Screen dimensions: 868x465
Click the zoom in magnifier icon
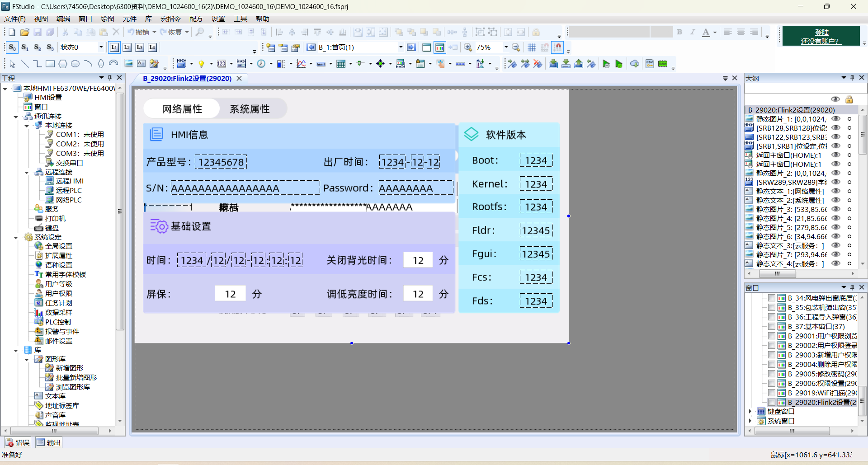tap(468, 47)
